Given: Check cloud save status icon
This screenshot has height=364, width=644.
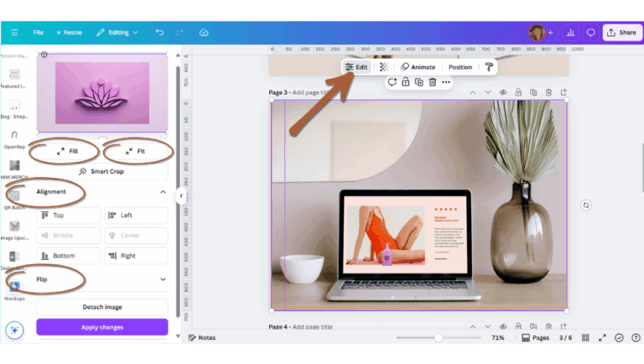Looking at the screenshot, I should coord(204,33).
